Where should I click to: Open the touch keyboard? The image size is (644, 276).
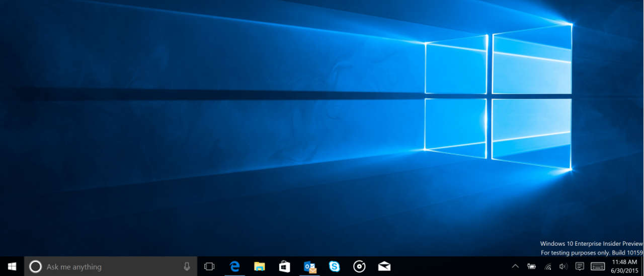598,266
